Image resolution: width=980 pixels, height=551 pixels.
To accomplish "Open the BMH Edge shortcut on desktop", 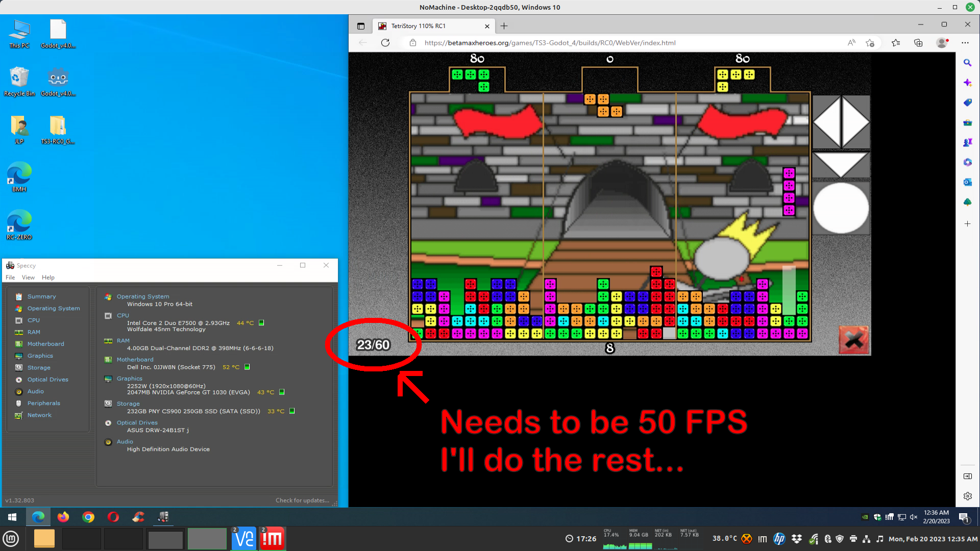I will pyautogui.click(x=19, y=177).
